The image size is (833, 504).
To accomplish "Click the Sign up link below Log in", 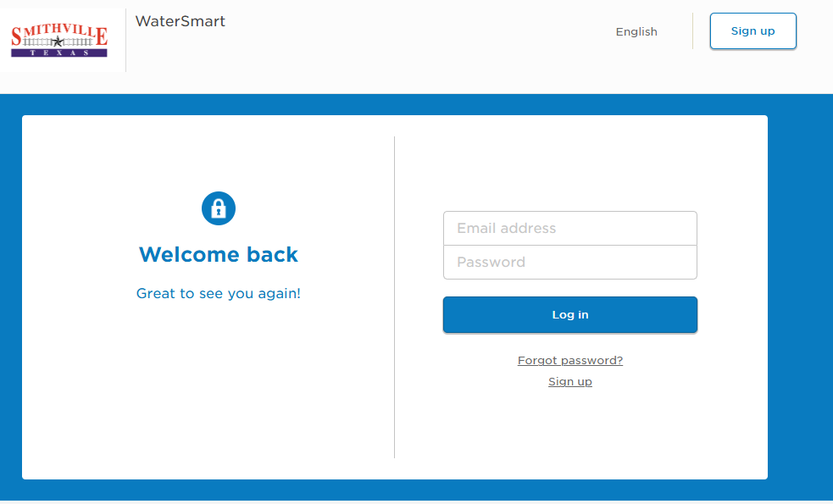I will coord(569,381).
